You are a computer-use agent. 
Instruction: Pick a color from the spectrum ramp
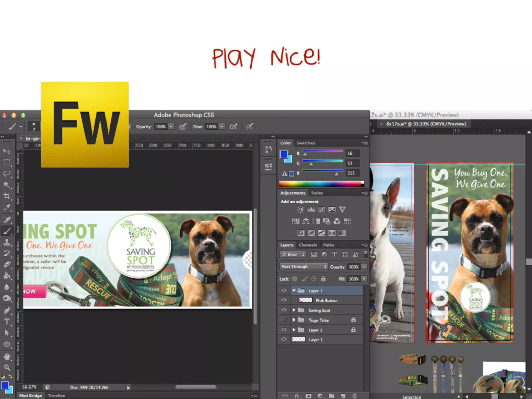tap(320, 184)
